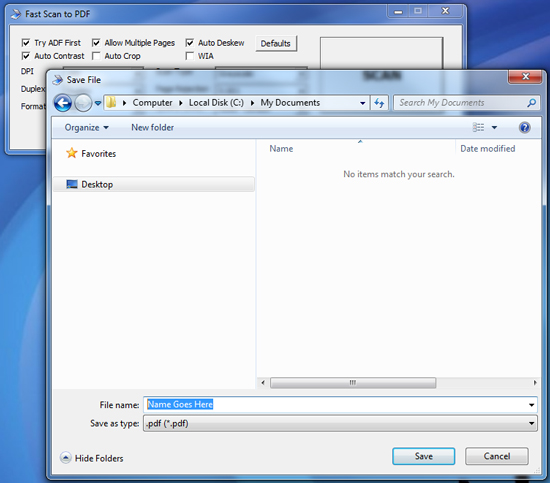Open the recent pages dropdown arrow
Viewport: 550px width, 483px height.
tap(98, 103)
